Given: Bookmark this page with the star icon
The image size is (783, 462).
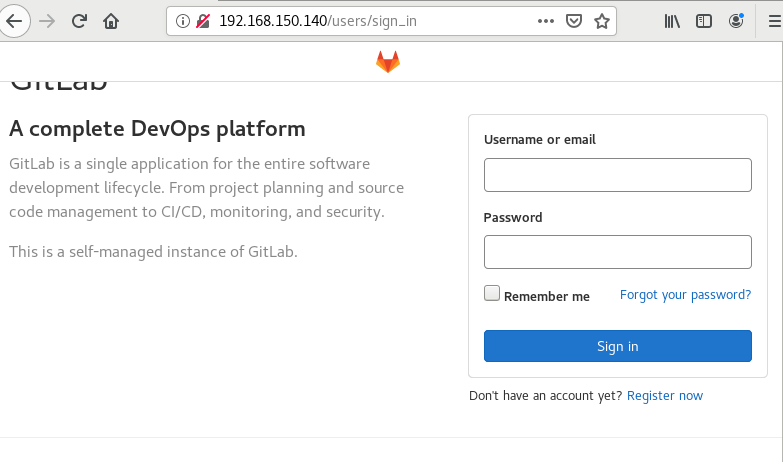Looking at the screenshot, I should coord(602,20).
